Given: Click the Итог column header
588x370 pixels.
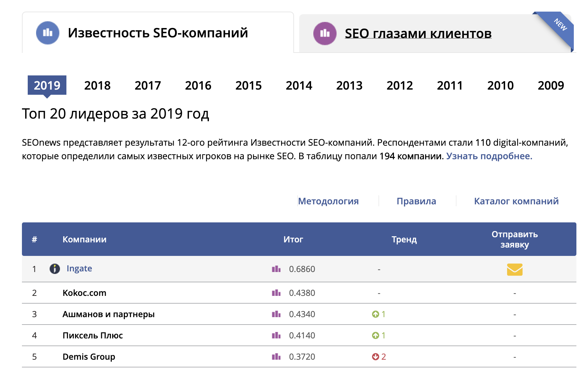Looking at the screenshot, I should pyautogui.click(x=293, y=239).
